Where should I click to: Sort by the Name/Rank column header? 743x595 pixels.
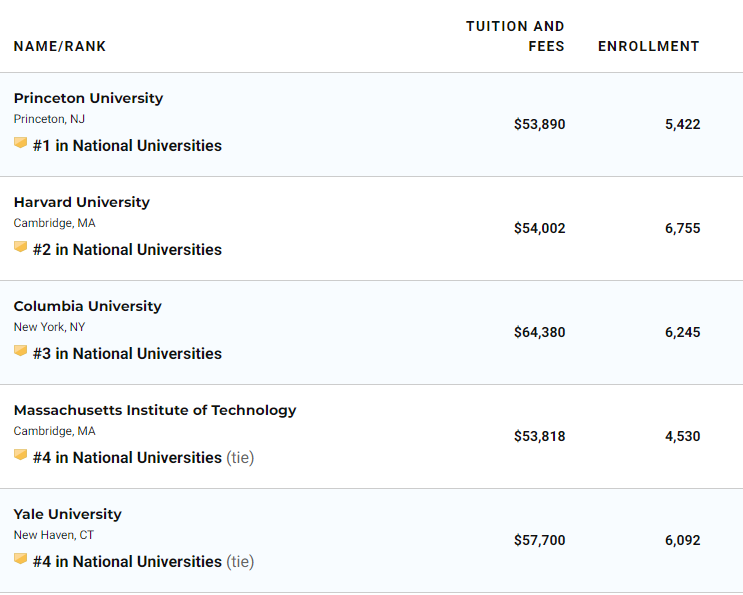coord(60,46)
